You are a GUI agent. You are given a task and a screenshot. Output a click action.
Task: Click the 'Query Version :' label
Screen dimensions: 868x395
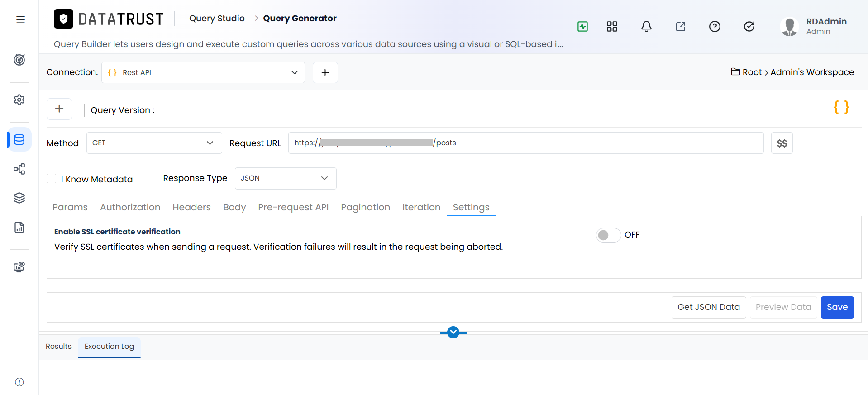tap(123, 110)
